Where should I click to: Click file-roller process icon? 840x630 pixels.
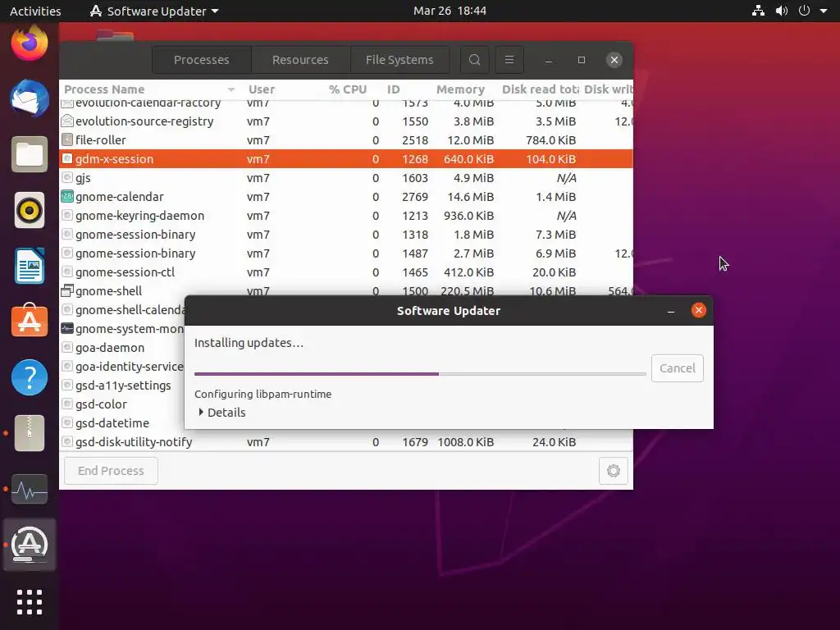[67, 139]
